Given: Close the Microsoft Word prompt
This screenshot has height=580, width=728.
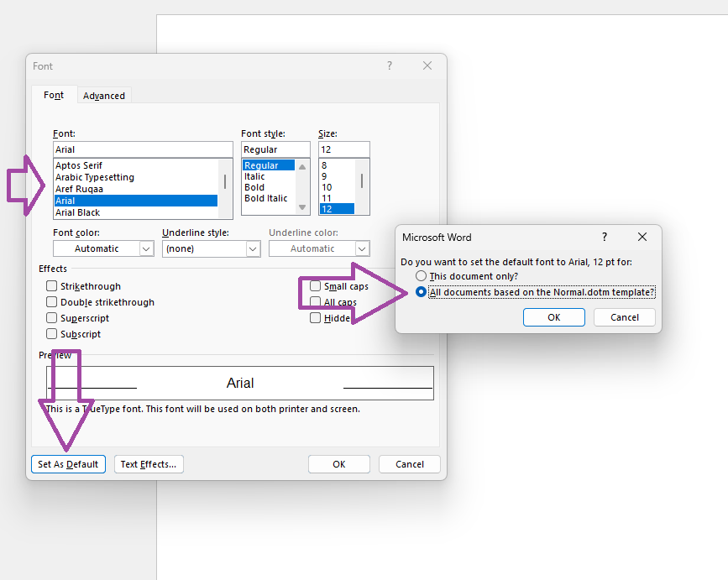Looking at the screenshot, I should point(642,237).
